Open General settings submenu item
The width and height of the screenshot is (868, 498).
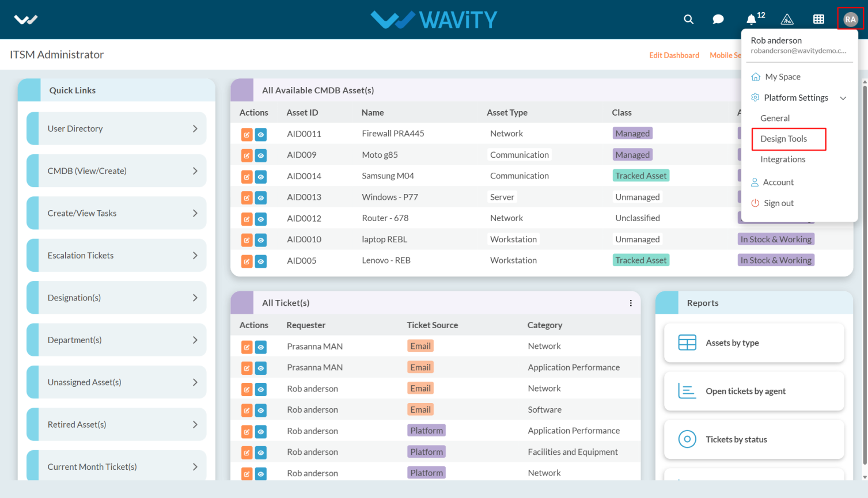(x=775, y=118)
